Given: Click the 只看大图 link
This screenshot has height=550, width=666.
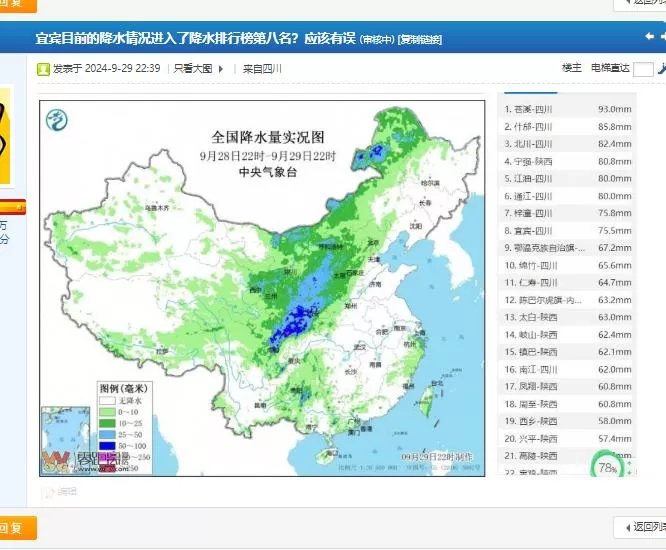Looking at the screenshot, I should click(x=193, y=69).
